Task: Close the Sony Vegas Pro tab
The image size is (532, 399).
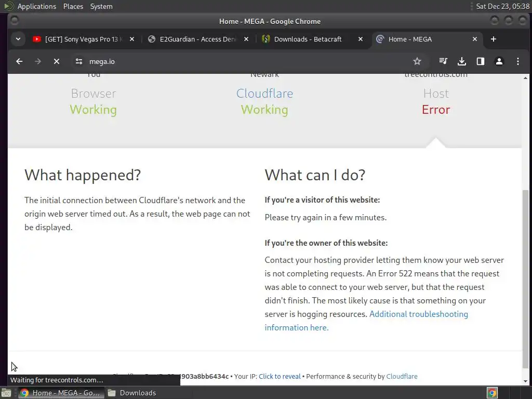Action: (x=132, y=39)
